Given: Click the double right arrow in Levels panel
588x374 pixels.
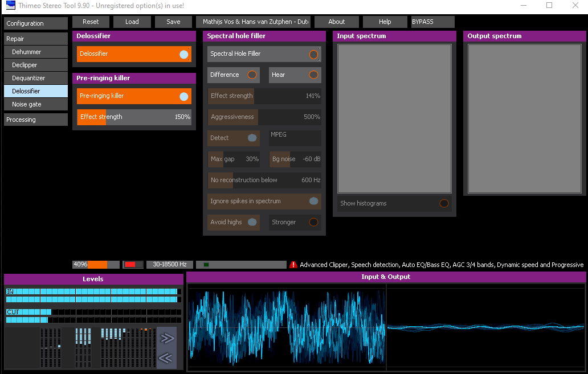Looking at the screenshot, I should pyautogui.click(x=166, y=338).
